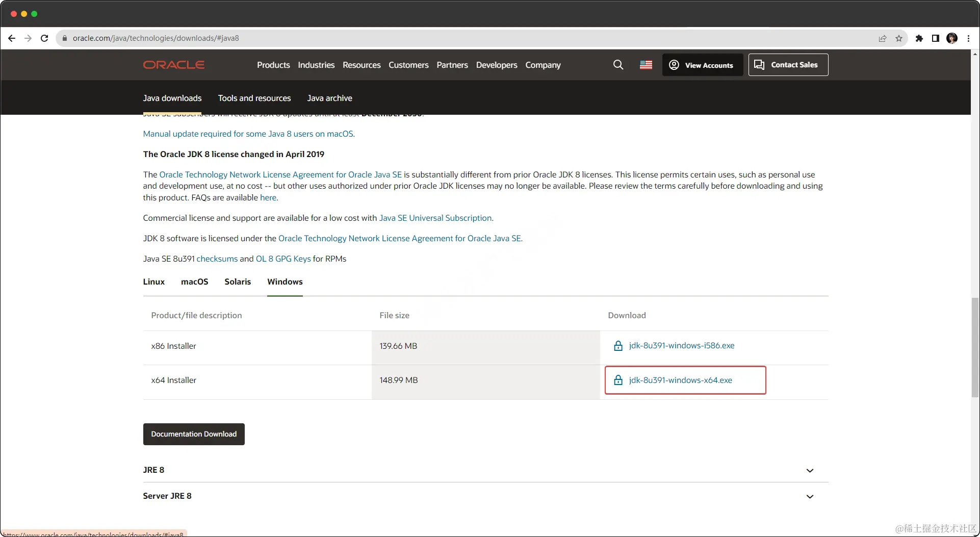
Task: Expand the Server JRE 8 section
Action: tap(485, 496)
